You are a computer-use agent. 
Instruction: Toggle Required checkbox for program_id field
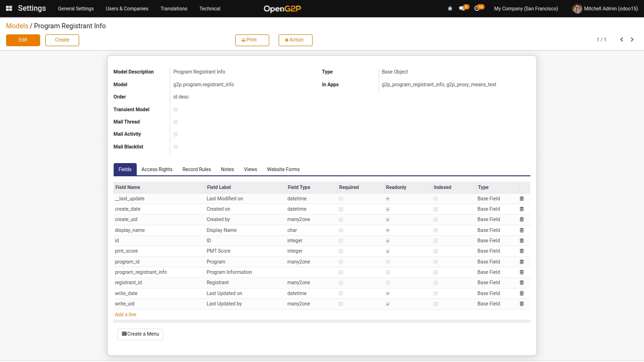[x=341, y=262]
